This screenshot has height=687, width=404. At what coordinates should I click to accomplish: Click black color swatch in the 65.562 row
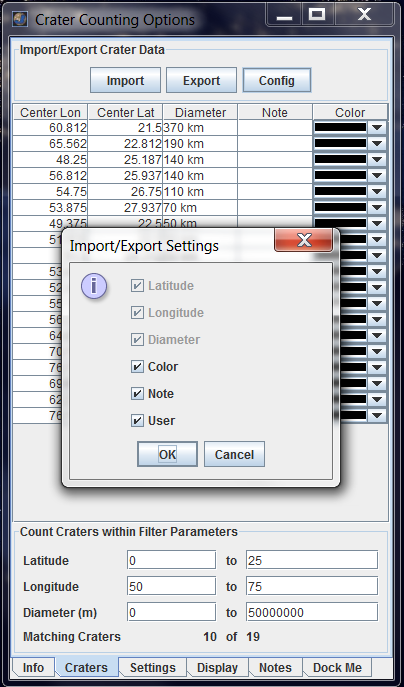click(x=340, y=144)
